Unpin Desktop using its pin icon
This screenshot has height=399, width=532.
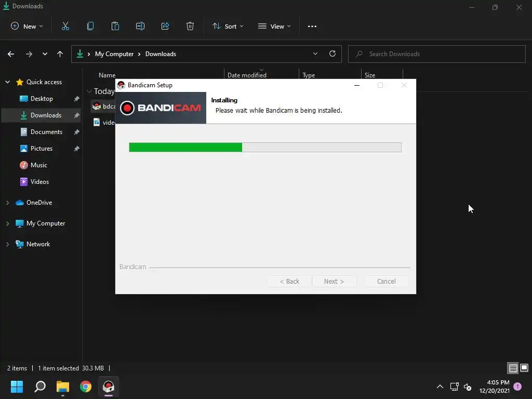(x=77, y=99)
